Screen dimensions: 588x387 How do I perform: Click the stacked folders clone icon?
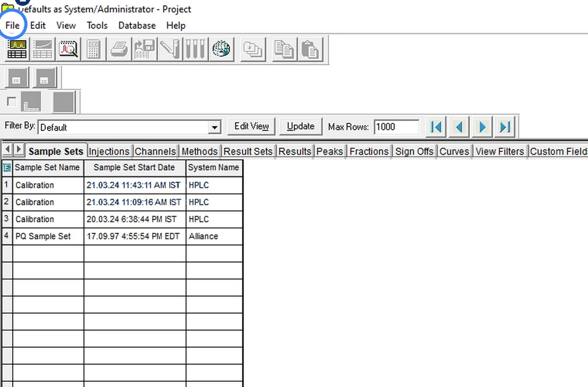(253, 49)
